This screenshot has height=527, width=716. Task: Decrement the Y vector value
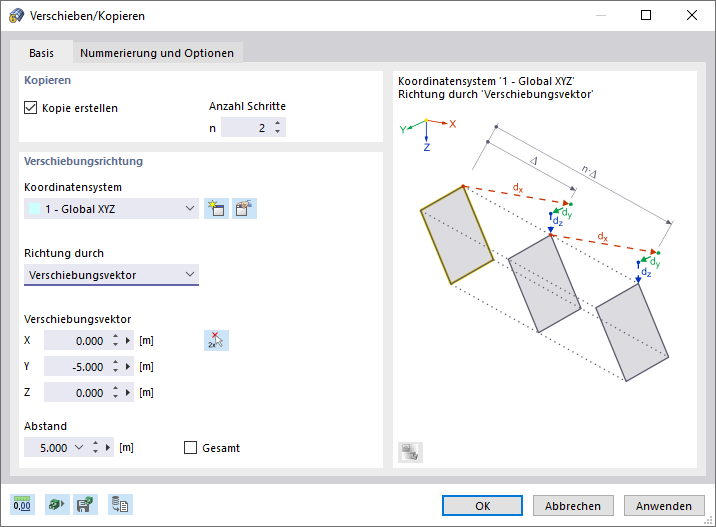click(116, 371)
